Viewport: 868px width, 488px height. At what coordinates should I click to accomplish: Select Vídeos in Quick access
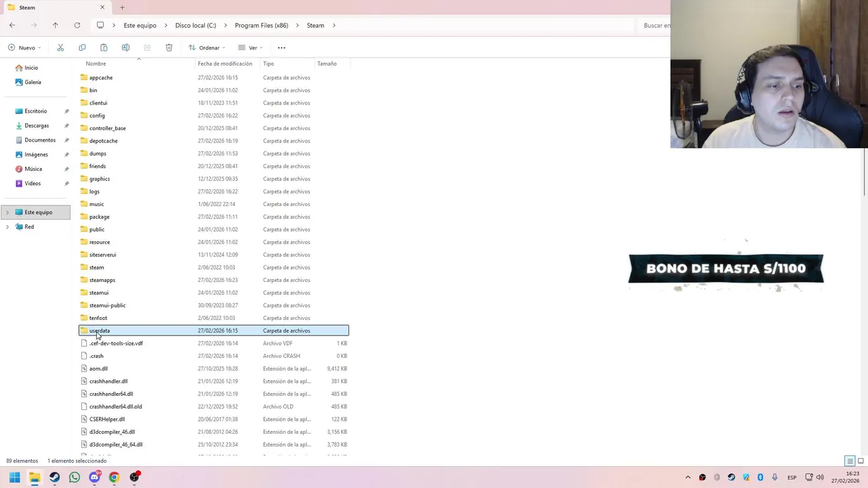point(33,183)
